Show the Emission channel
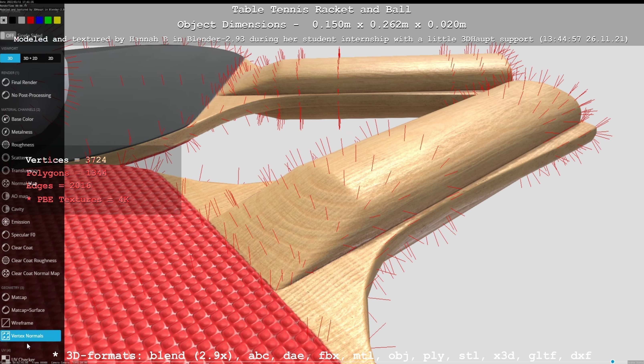The image size is (644, 364). pyautogui.click(x=16, y=222)
